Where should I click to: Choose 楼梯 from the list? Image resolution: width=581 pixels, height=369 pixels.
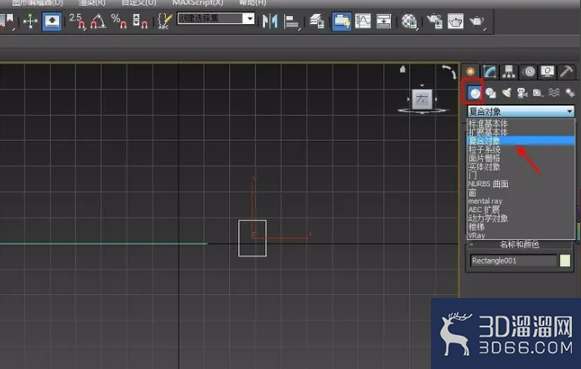pyautogui.click(x=521, y=227)
